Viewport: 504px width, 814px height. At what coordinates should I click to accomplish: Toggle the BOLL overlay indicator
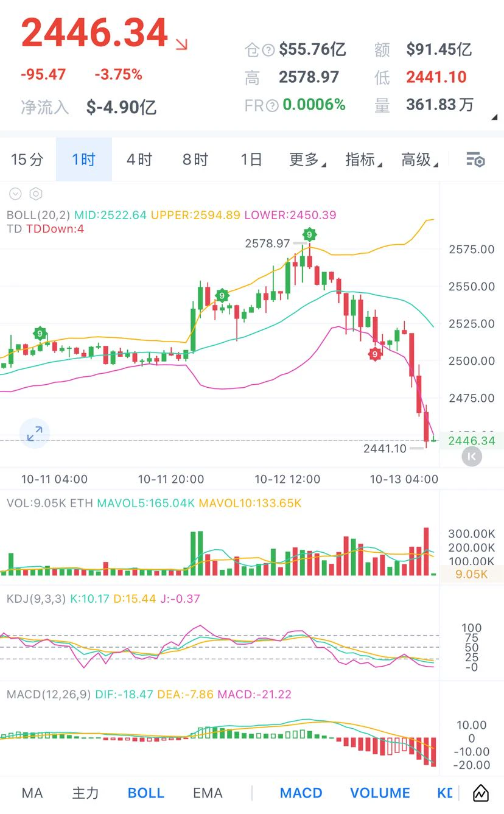[146, 793]
